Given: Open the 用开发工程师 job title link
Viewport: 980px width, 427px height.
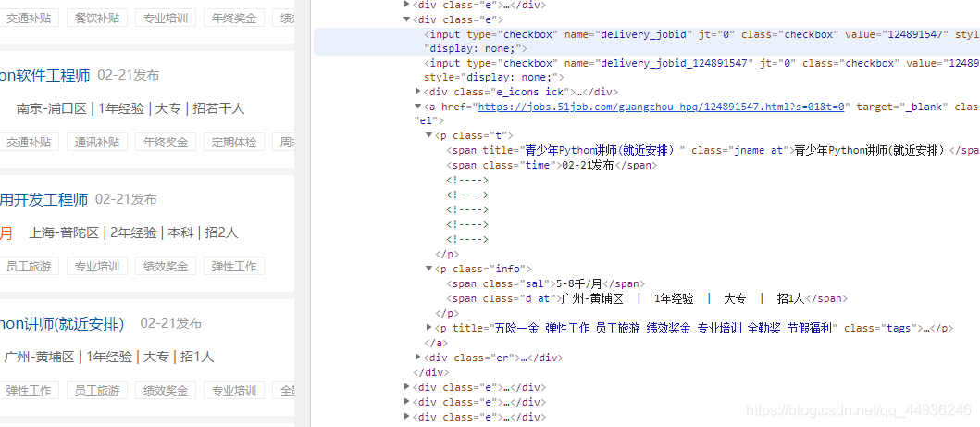Looking at the screenshot, I should click(43, 199).
